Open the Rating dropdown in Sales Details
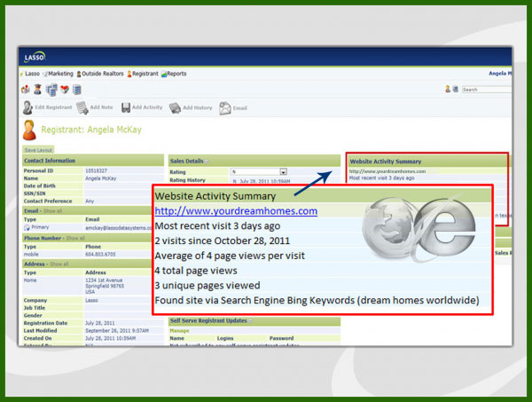 coord(284,172)
